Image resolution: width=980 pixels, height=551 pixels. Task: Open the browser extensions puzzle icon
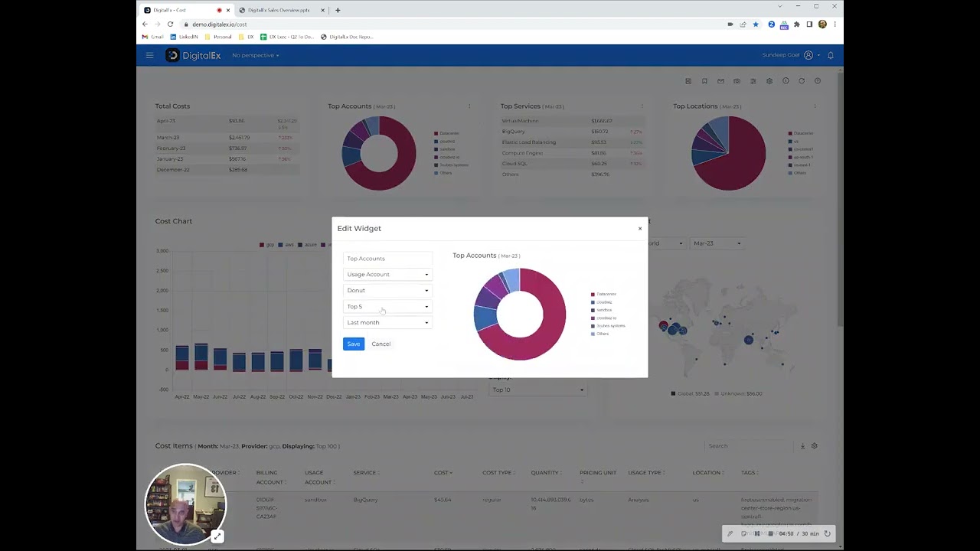pyautogui.click(x=796, y=24)
